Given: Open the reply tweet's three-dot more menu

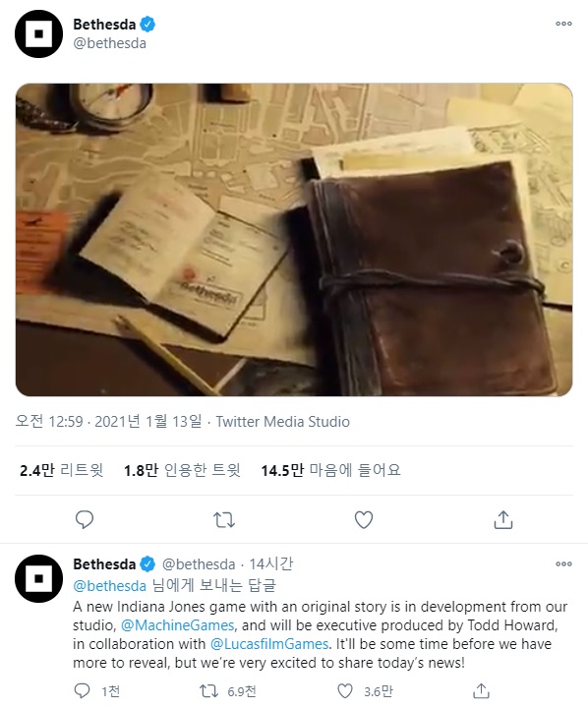Looking at the screenshot, I should coord(563,563).
